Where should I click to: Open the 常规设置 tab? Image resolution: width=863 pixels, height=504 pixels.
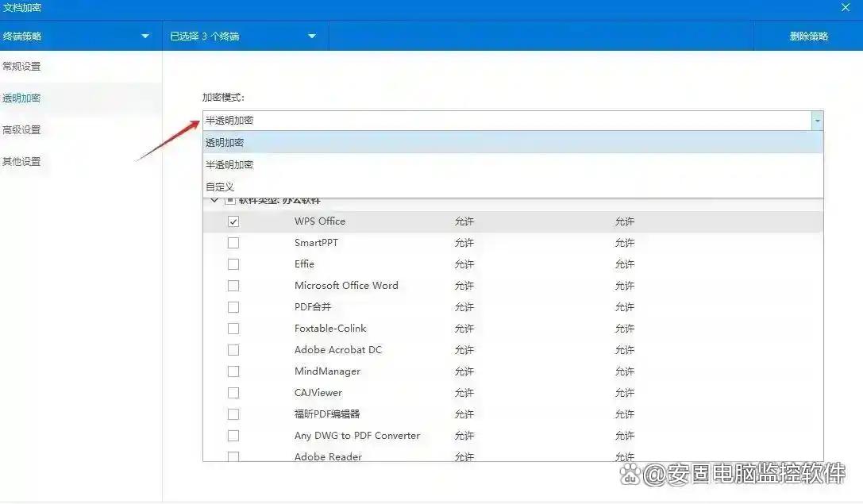(22, 67)
